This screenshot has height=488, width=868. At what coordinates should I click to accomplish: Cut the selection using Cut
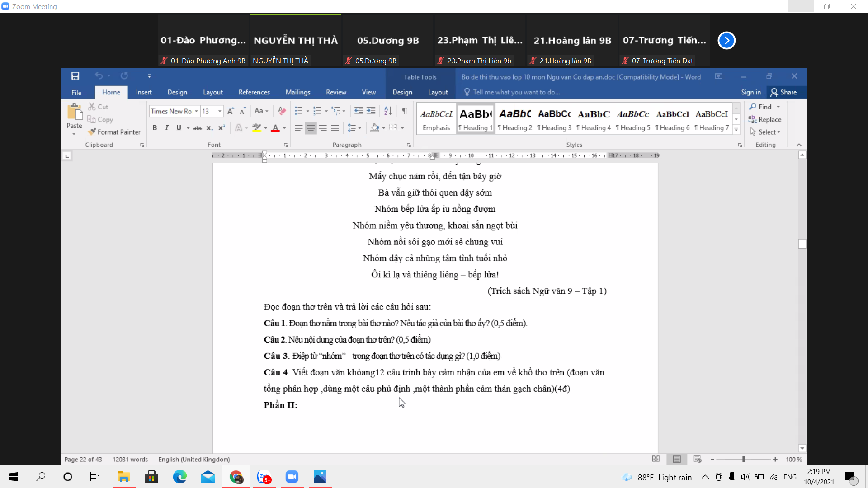tap(98, 107)
